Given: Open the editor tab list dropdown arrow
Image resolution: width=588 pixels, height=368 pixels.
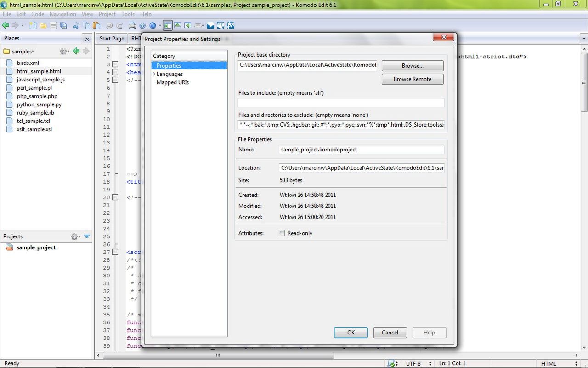Looking at the screenshot, I should [584, 39].
